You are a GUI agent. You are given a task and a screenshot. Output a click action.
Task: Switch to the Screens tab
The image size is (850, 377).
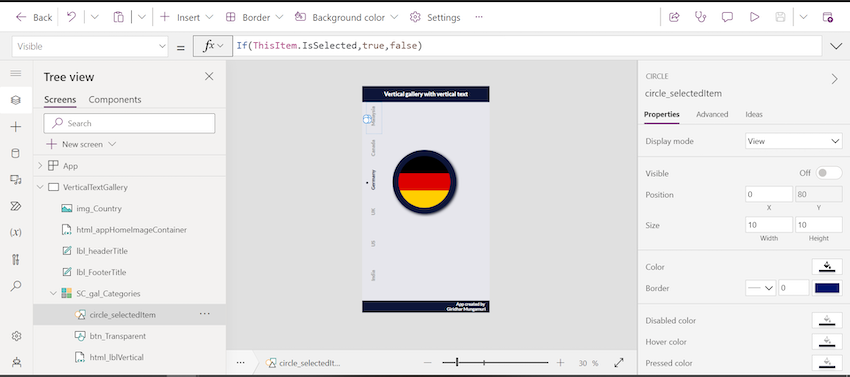click(x=60, y=100)
